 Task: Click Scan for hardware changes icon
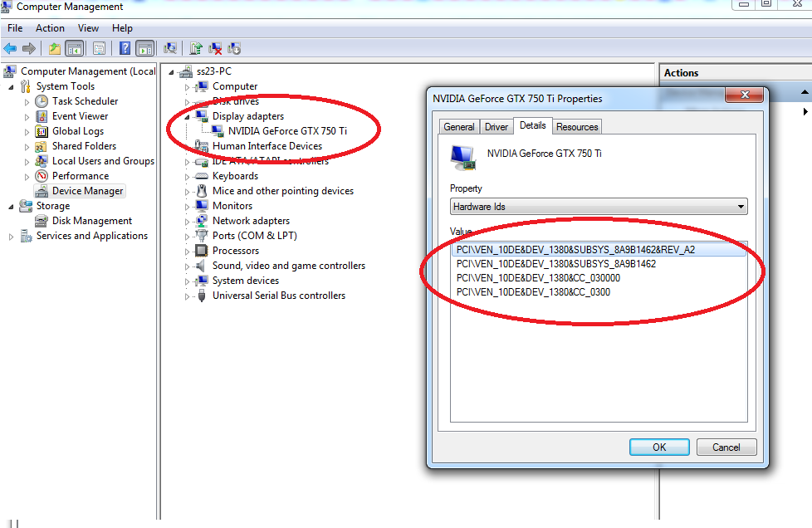coord(170,49)
